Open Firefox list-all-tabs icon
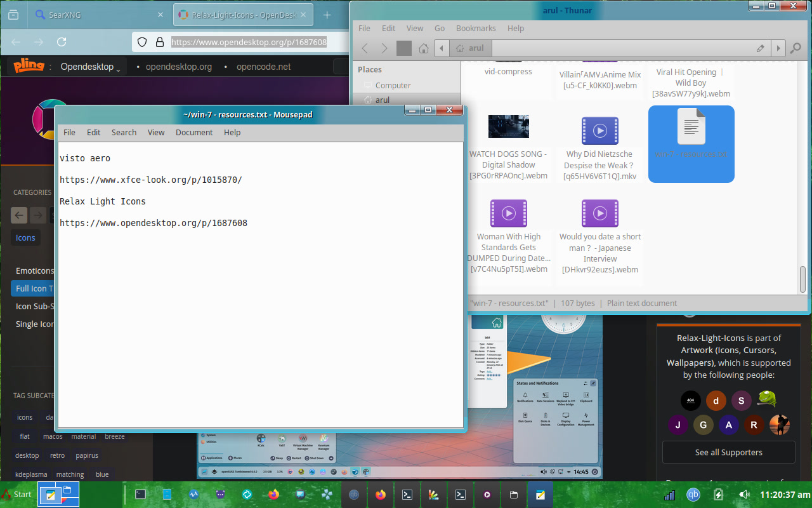Viewport: 812px width, 508px height. pyautogui.click(x=14, y=15)
